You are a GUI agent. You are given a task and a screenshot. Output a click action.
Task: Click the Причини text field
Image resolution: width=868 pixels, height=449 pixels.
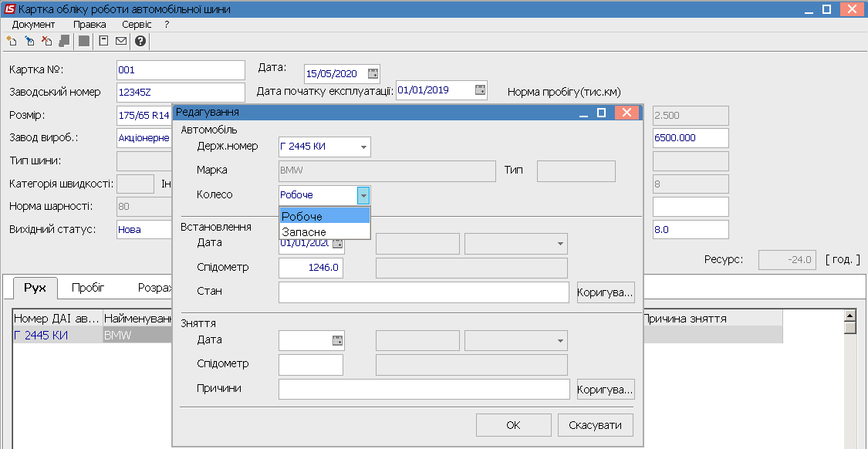424,389
